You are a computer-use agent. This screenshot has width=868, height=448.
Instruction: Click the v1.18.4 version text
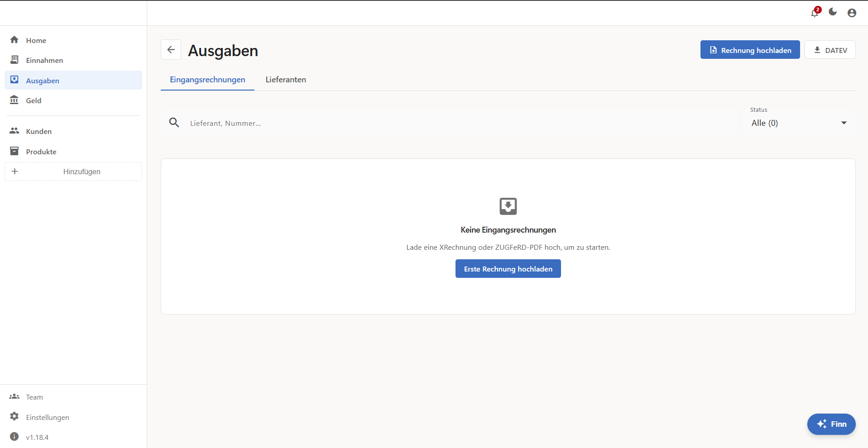click(x=37, y=437)
